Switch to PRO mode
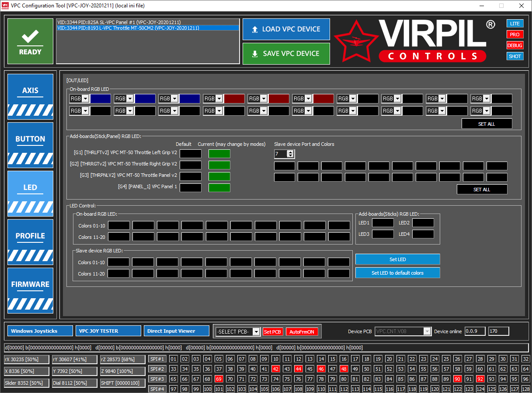Screen dimensions: 532x393 point(515,34)
